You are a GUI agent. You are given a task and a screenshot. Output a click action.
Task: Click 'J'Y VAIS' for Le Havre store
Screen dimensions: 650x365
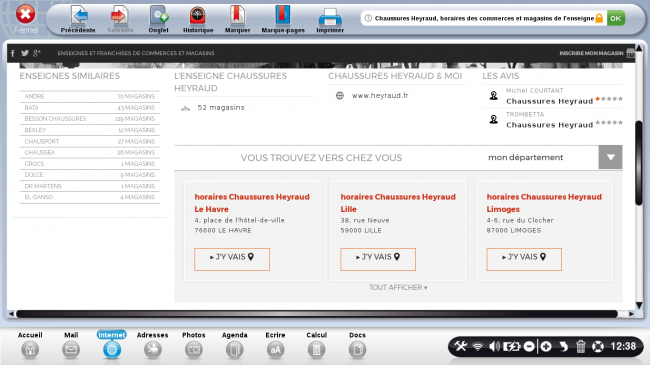(x=232, y=259)
